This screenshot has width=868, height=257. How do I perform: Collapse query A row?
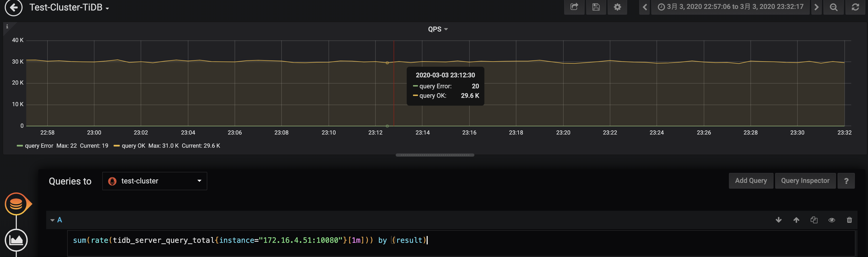point(52,220)
